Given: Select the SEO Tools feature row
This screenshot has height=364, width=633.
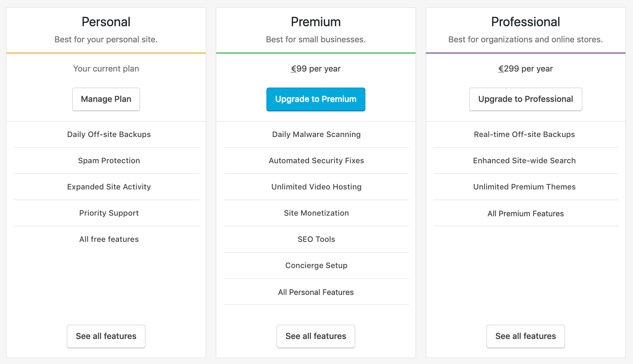Looking at the screenshot, I should point(316,239).
